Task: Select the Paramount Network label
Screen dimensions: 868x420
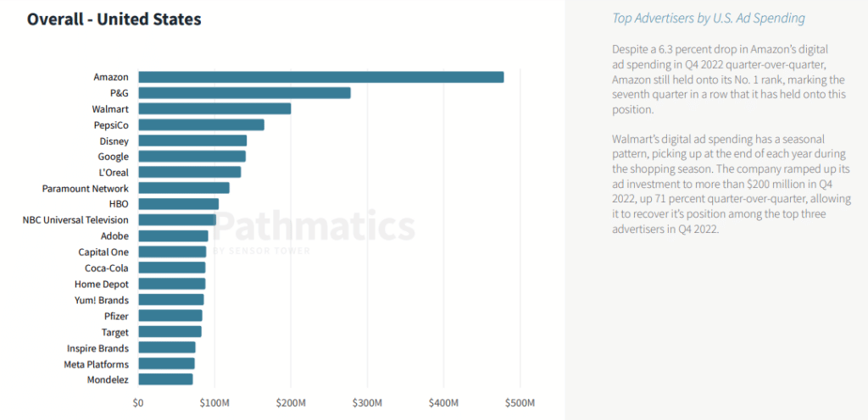Action: [x=86, y=188]
